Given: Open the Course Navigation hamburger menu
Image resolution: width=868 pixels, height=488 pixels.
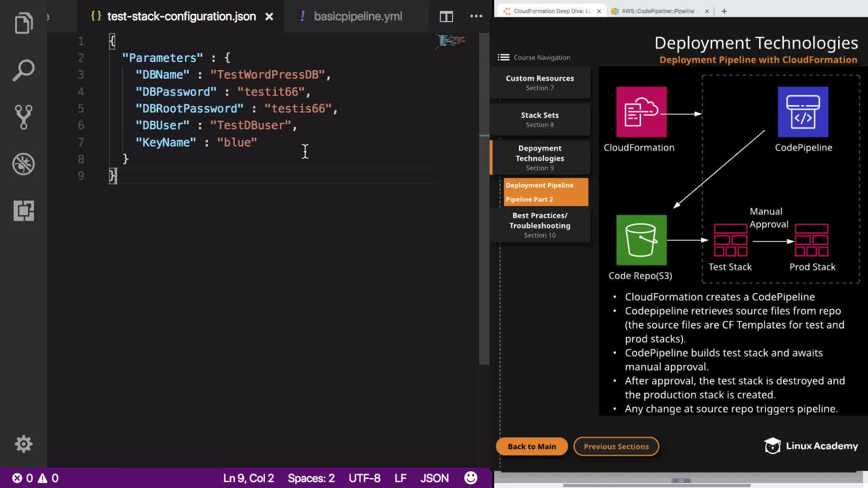Looking at the screenshot, I should coord(503,57).
